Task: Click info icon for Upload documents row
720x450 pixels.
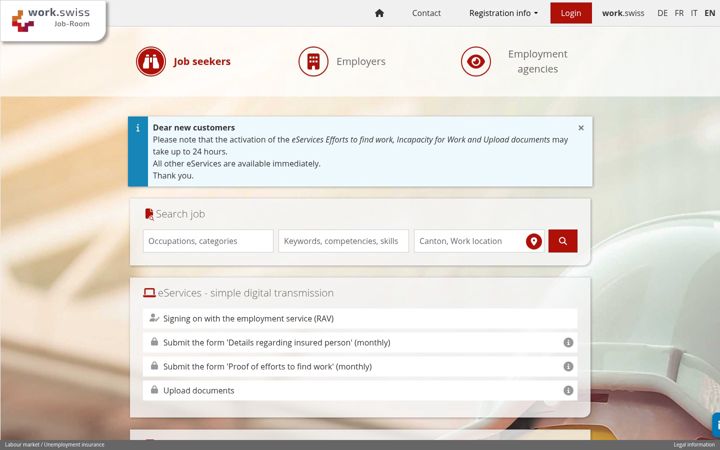Action: (x=568, y=390)
